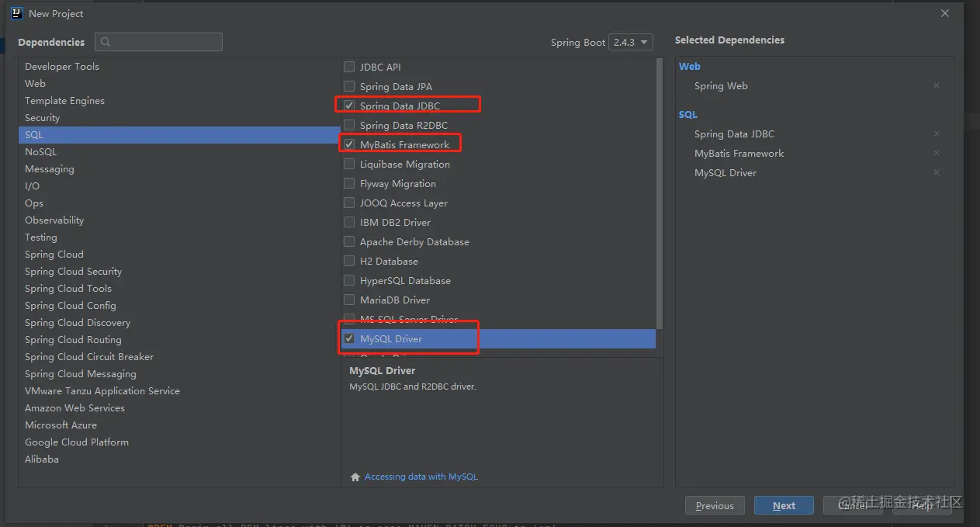Click the Web group heading in Selected Dependencies
This screenshot has width=980, height=527.
(690, 67)
